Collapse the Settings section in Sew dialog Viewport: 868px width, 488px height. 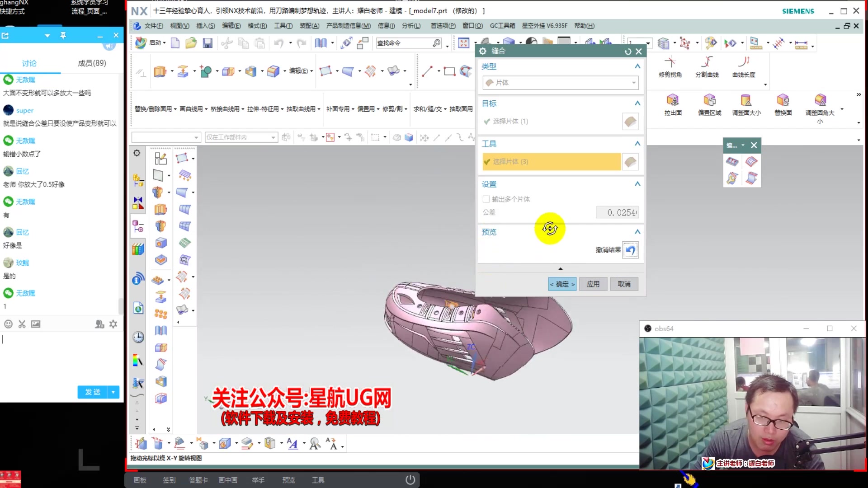pyautogui.click(x=637, y=184)
